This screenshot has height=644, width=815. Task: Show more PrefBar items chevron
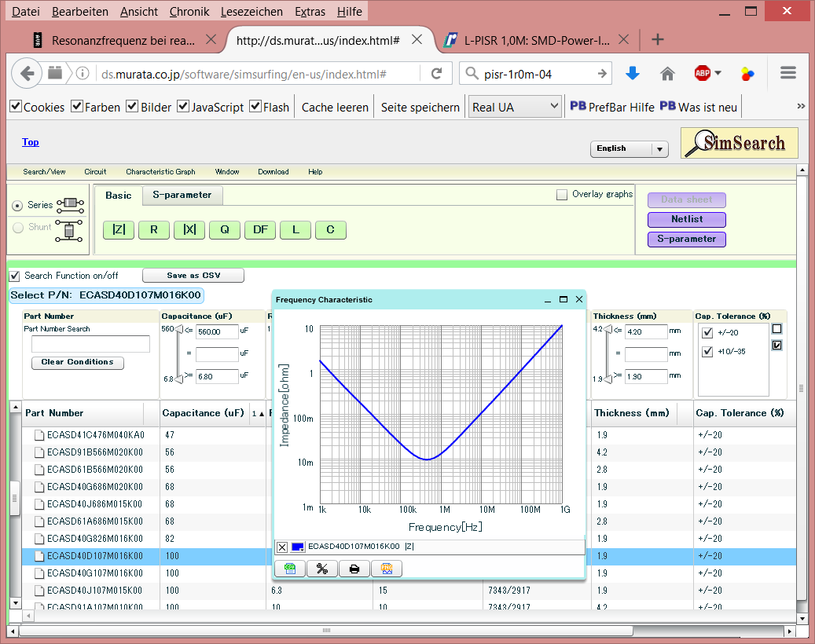click(801, 107)
